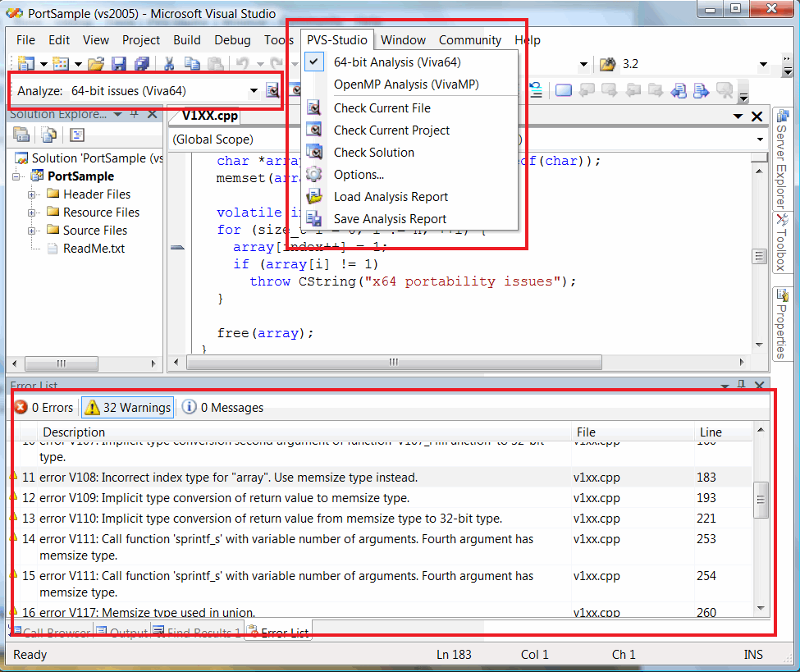Toggle the 0 Messages filter button
This screenshot has width=800, height=672.
tap(223, 407)
